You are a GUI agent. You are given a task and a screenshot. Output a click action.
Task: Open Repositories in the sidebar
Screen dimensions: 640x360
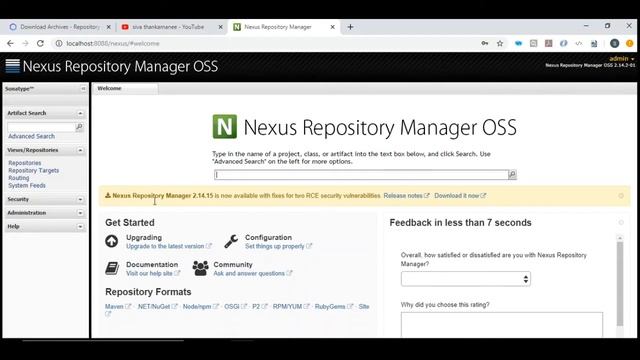pyautogui.click(x=25, y=163)
